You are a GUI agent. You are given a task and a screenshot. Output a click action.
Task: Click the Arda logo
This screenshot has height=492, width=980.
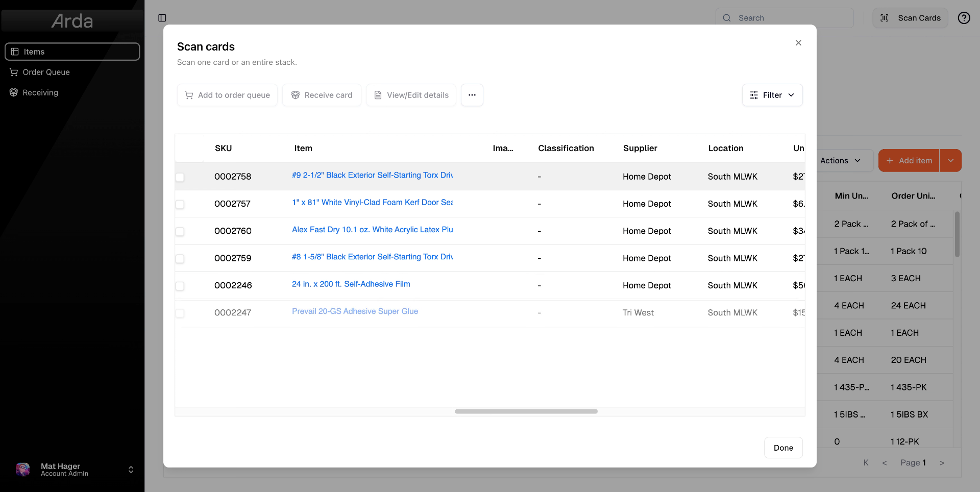point(72,21)
